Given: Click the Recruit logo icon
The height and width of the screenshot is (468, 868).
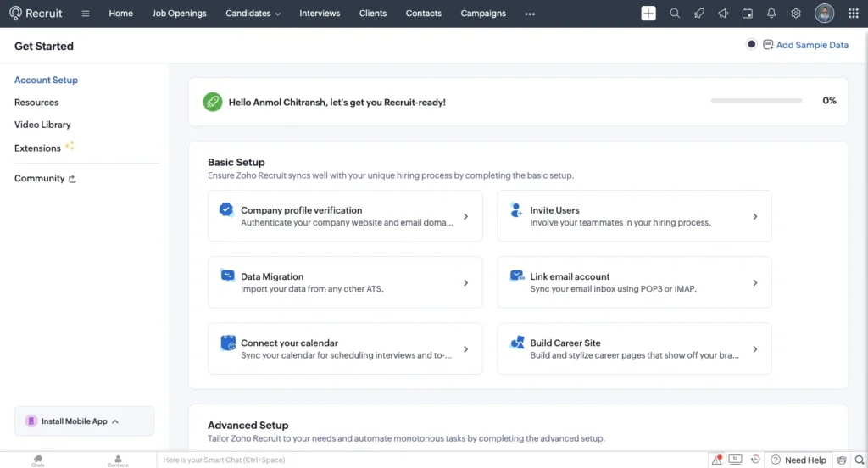Looking at the screenshot, I should click(15, 14).
